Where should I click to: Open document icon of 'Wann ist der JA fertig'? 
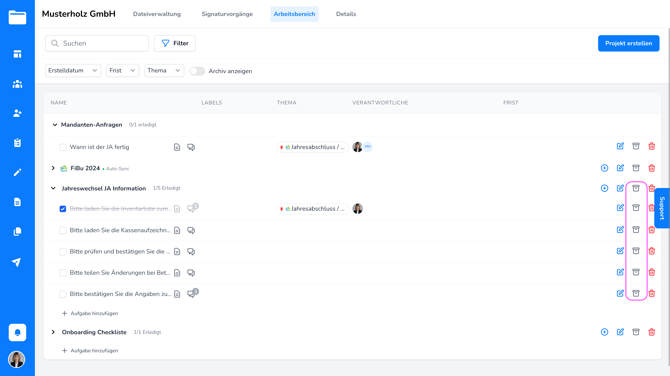point(177,147)
